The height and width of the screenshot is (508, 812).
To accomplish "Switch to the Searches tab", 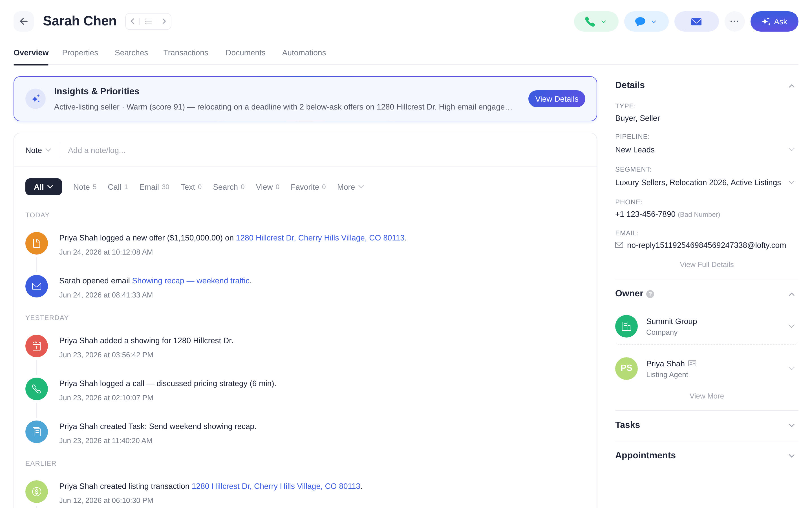I will coord(131,53).
